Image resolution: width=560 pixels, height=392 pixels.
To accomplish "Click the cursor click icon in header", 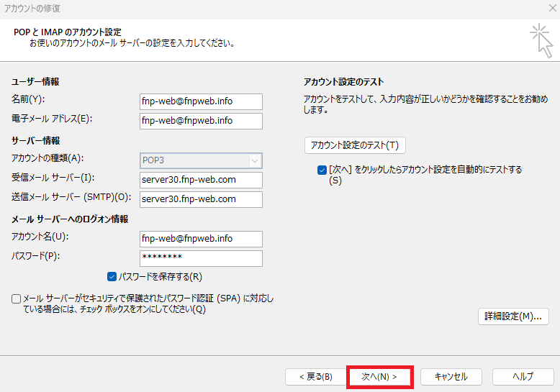I will coord(542,41).
